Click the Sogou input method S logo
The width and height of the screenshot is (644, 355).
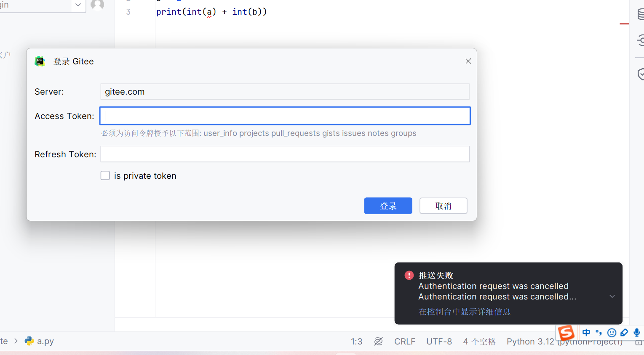tap(567, 332)
